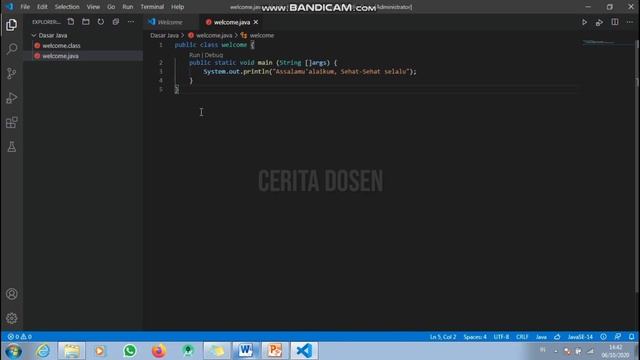Click Dasar Java in the breadcrumb
This screenshot has width=640, height=360.
point(164,36)
